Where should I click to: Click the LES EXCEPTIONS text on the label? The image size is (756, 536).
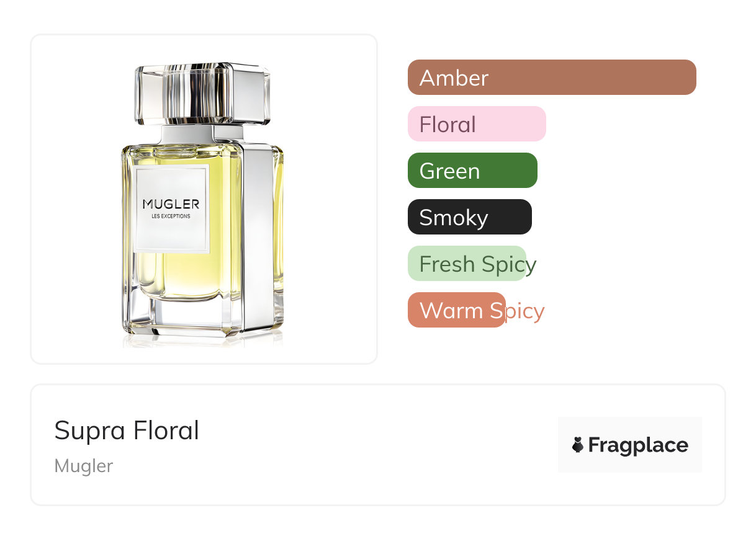[x=171, y=217]
